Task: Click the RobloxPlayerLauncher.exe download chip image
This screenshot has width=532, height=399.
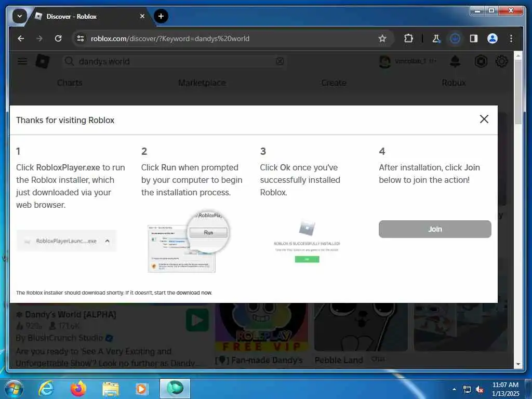Action: 66,241
